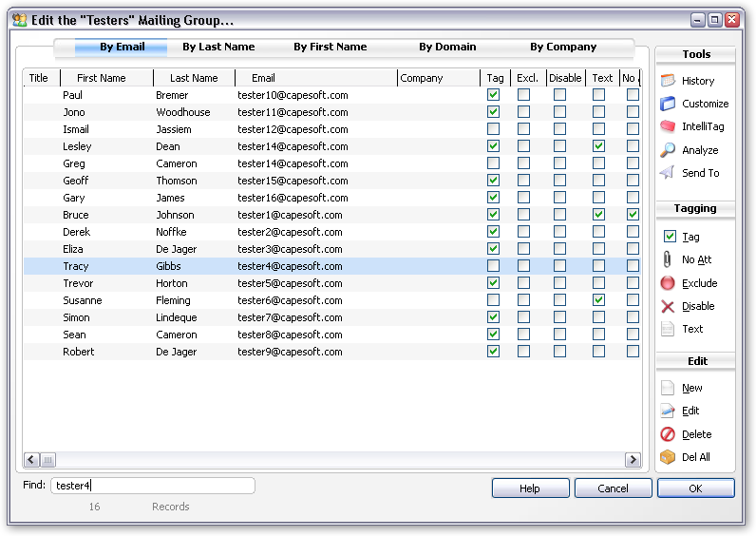The width and height of the screenshot is (756, 536).
Task: Check Excl. box for Ismail Jassiem
Action: click(524, 129)
